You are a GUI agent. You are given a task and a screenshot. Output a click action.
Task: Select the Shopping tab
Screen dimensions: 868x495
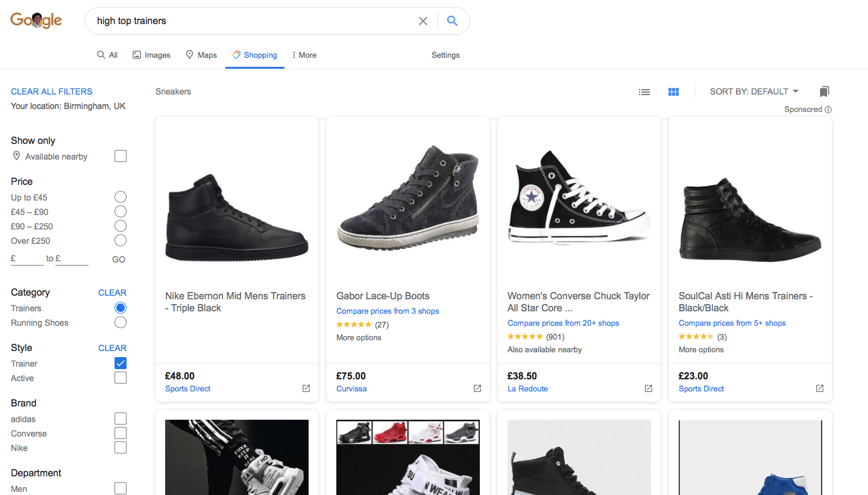[x=255, y=55]
